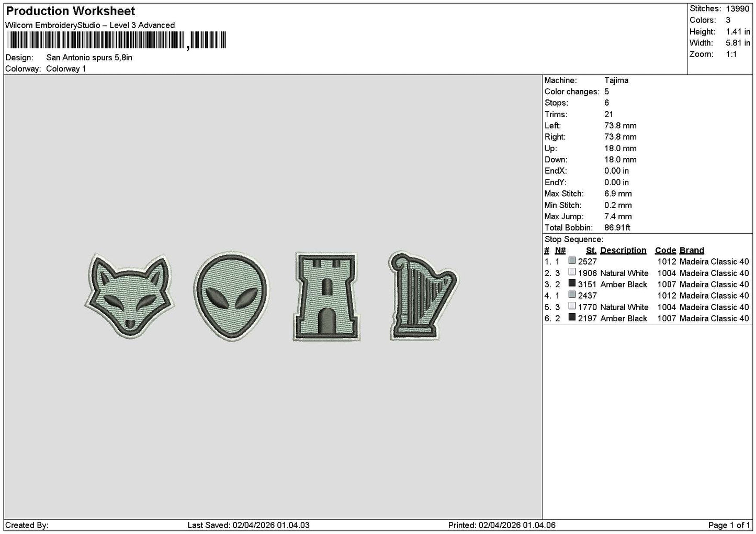Click the Colors value 3
This screenshot has width=756, height=534.
(x=728, y=20)
